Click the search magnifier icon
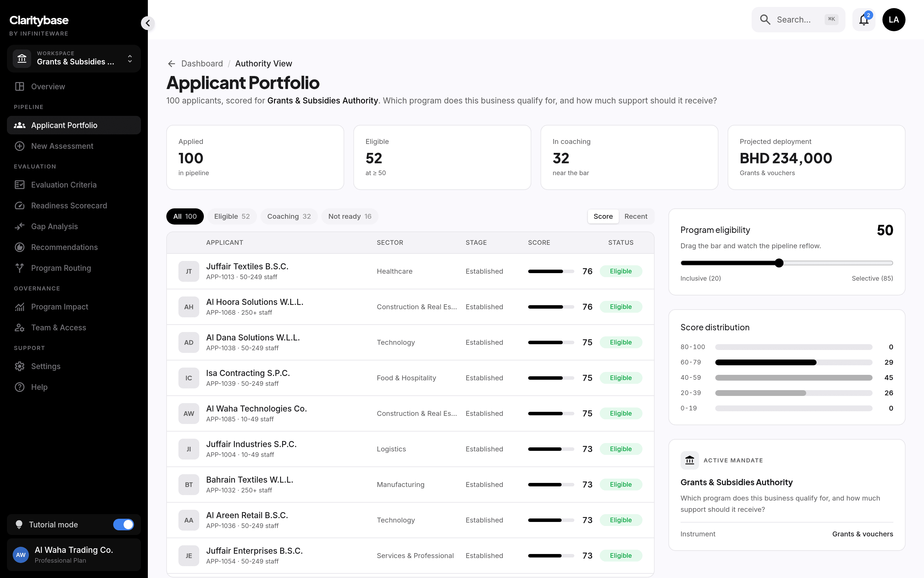The height and width of the screenshot is (578, 924). pos(765,19)
